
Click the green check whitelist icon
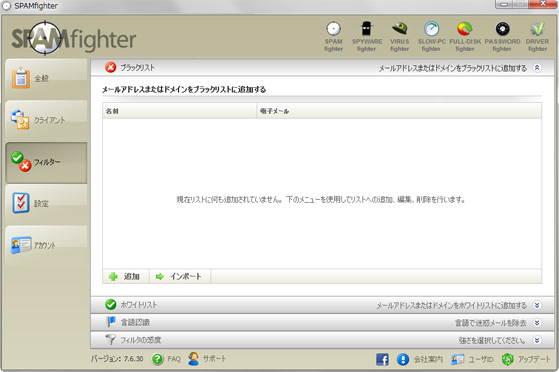(111, 305)
